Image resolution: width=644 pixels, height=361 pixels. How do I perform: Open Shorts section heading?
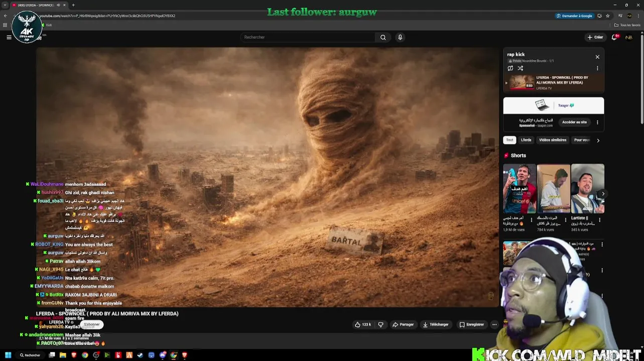click(519, 155)
